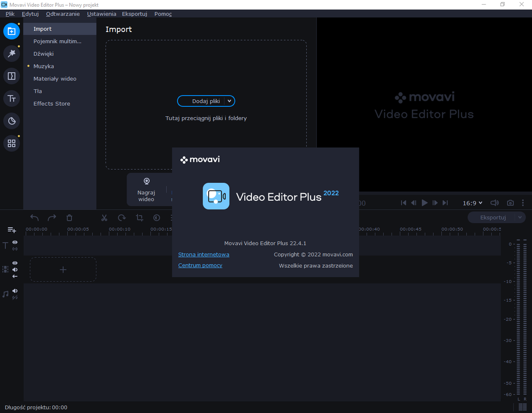
Task: Take a snapshot with camera icon
Action: [x=510, y=203]
